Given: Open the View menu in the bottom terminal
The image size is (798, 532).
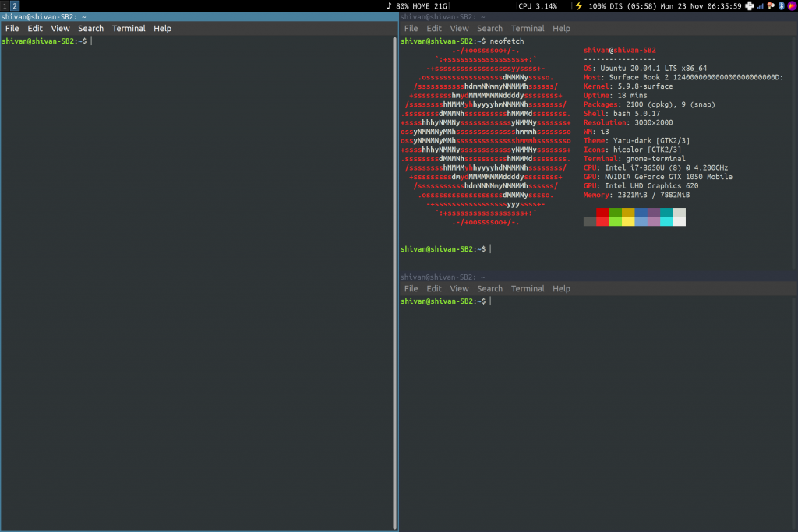Looking at the screenshot, I should (x=459, y=288).
